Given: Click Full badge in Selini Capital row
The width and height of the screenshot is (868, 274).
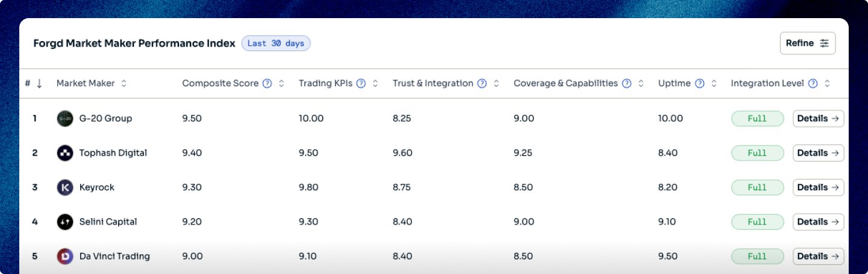Looking at the screenshot, I should point(758,222).
